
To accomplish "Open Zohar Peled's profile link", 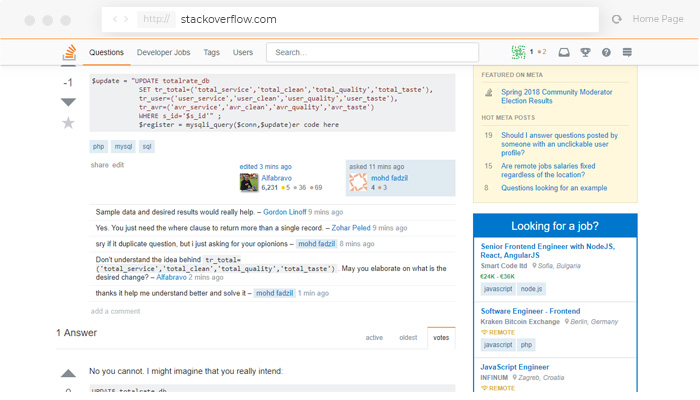I will [x=351, y=228].
